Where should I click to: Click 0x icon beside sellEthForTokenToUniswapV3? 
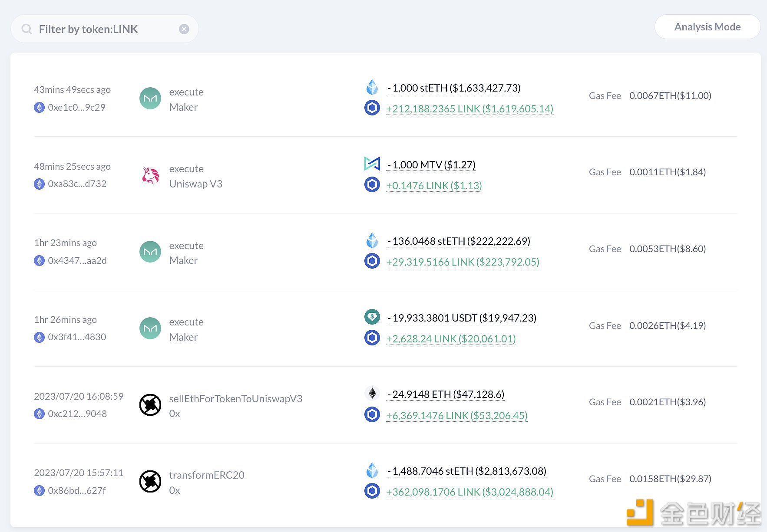[150, 405]
